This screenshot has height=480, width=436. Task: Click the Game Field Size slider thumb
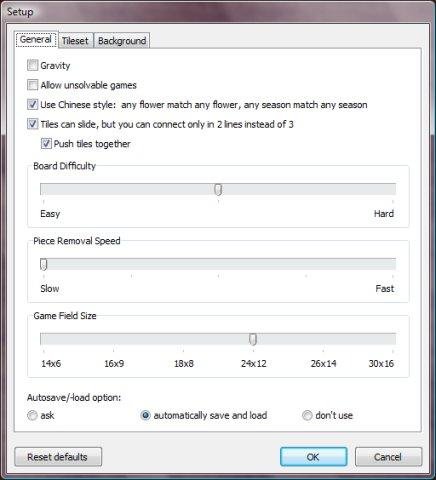[253, 339]
